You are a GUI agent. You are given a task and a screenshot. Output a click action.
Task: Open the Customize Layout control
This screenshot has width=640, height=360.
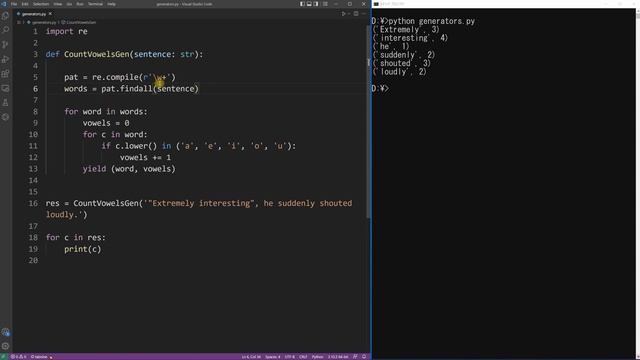[x=325, y=4]
